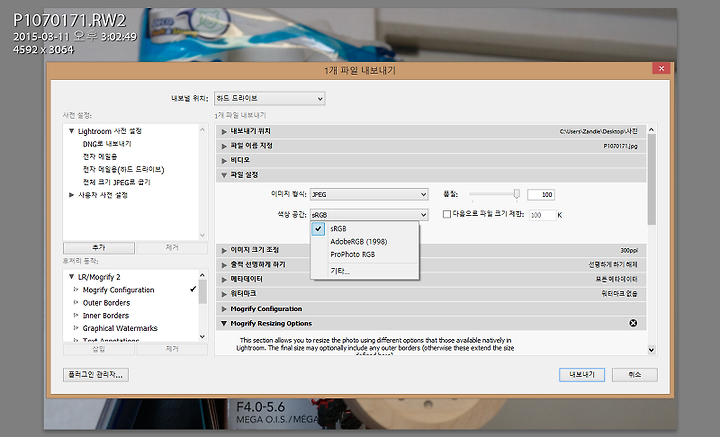Click the 취소 cancel button
720x437 pixels.
click(x=635, y=375)
